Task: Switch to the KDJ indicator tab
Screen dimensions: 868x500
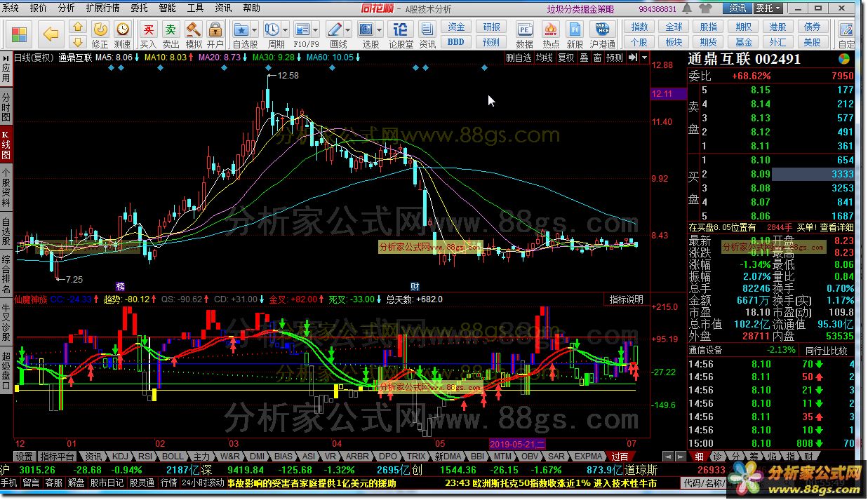Action: 121,457
